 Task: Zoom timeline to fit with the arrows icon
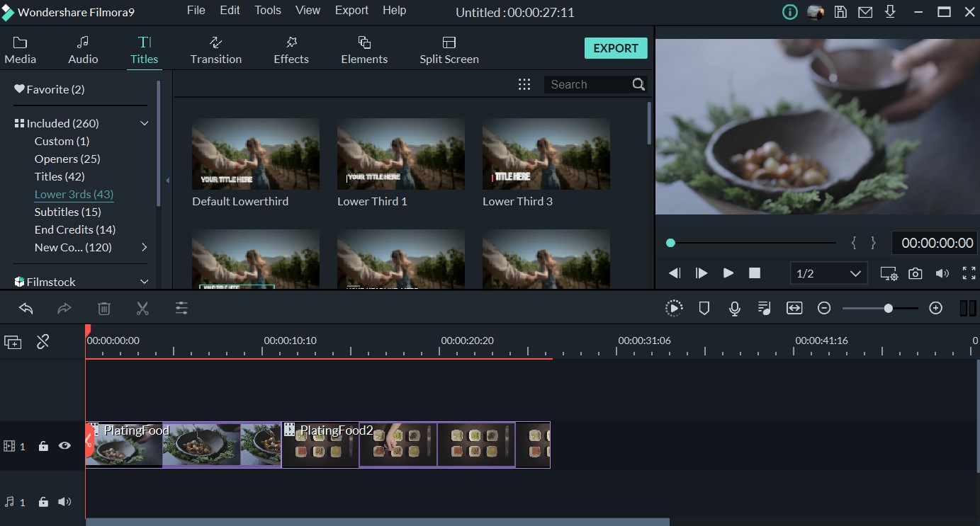[794, 308]
